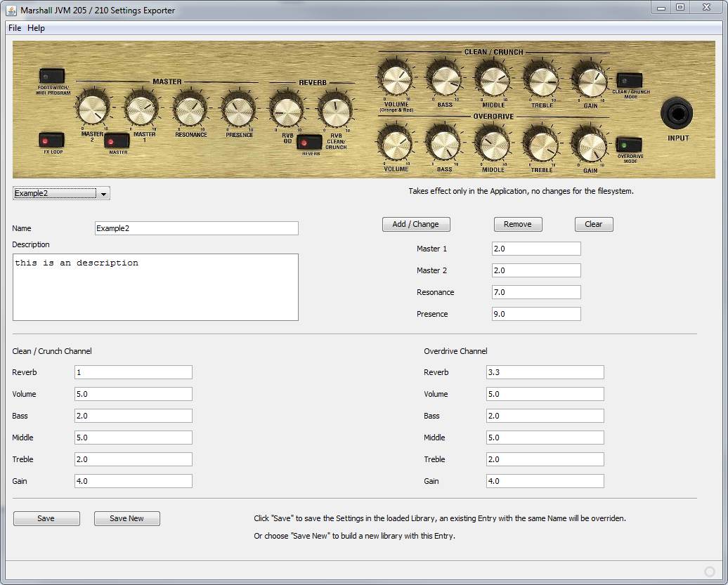The height and width of the screenshot is (585, 728).
Task: Focus the Master 1 value field
Action: (x=536, y=249)
